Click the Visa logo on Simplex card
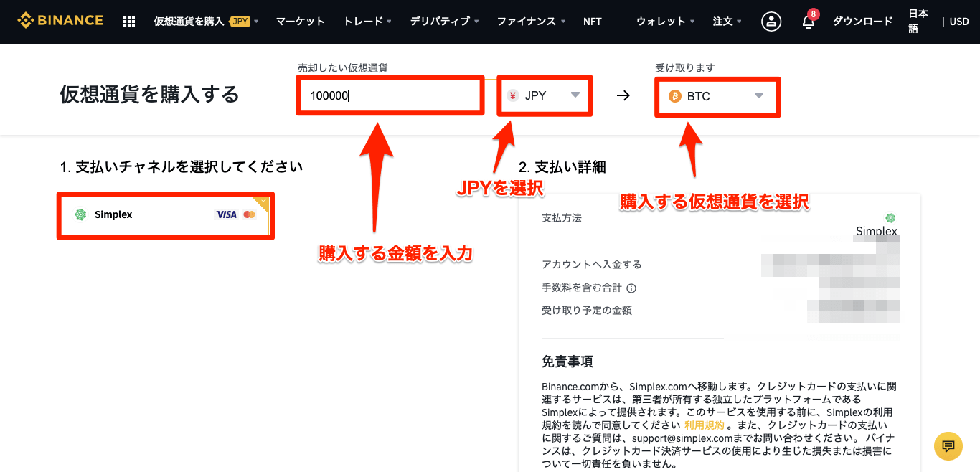 [x=226, y=214]
